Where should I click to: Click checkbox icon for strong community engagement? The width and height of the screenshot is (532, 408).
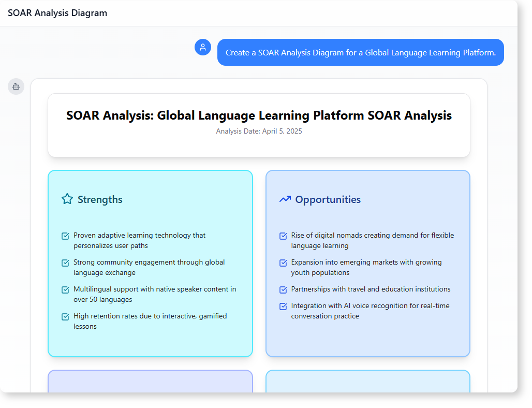[66, 263]
